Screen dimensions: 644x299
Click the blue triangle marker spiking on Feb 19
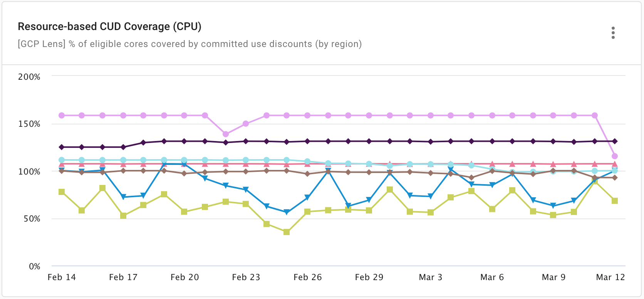pos(164,164)
